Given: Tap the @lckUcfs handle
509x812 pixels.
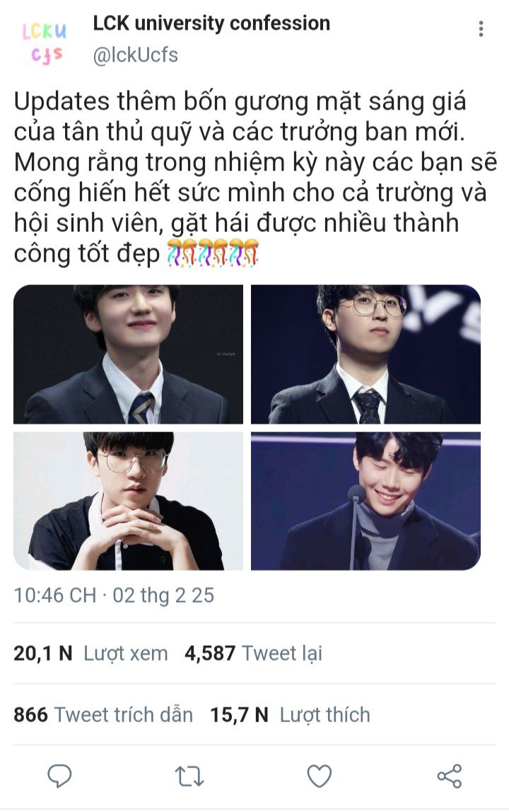Looking at the screenshot, I should click(135, 55).
